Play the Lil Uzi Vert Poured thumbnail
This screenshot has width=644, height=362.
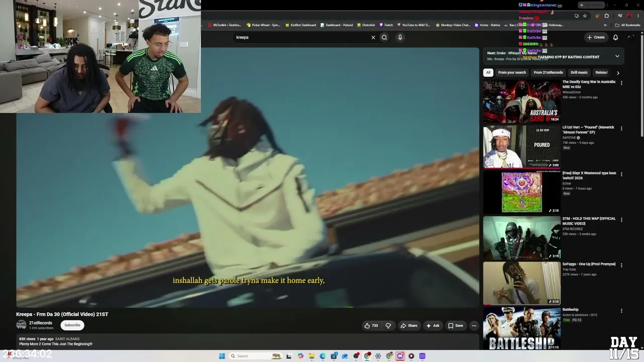(x=522, y=147)
